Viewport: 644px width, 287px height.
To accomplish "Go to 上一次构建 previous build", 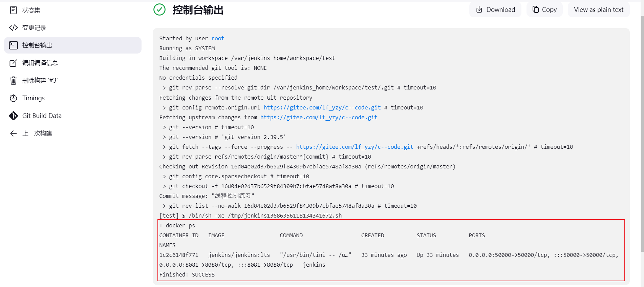I will pyautogui.click(x=73, y=134).
